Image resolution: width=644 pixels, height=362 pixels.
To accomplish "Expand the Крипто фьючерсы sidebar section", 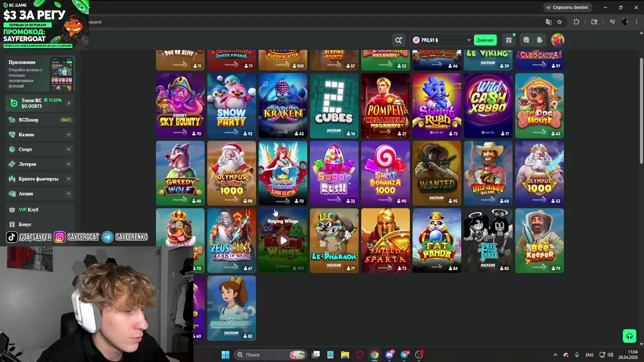I will pyautogui.click(x=68, y=178).
